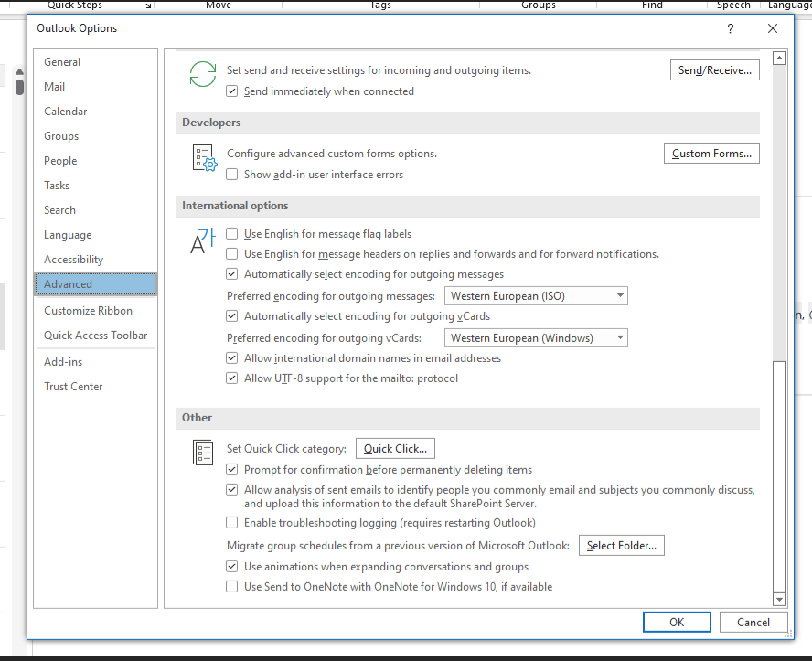Click Select Folder... button

click(622, 546)
